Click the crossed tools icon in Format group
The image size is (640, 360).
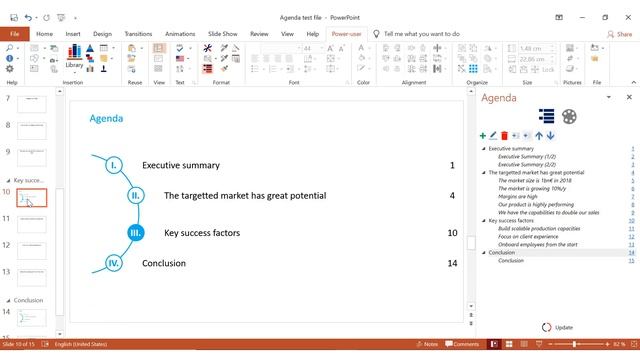[207, 48]
